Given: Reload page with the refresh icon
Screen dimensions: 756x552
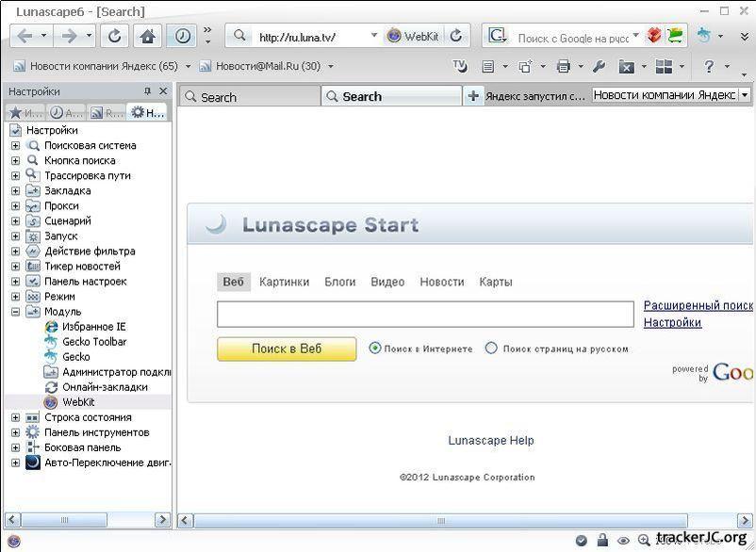Looking at the screenshot, I should [x=115, y=36].
